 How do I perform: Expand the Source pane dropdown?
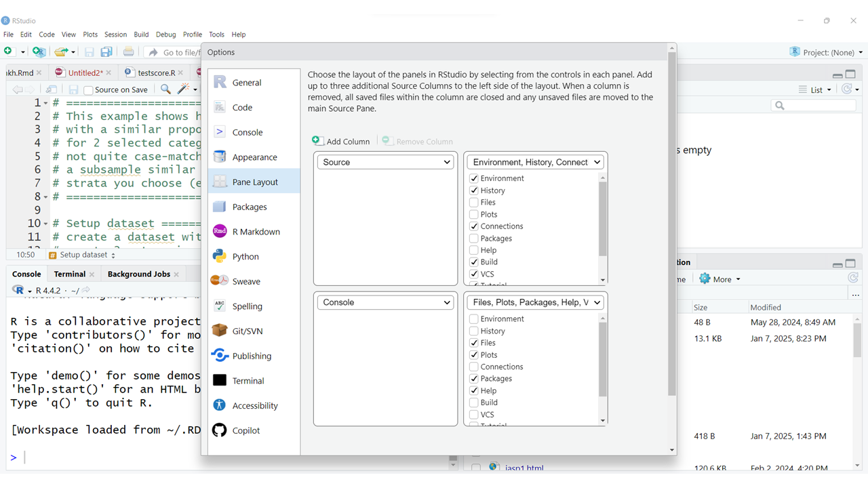point(386,162)
